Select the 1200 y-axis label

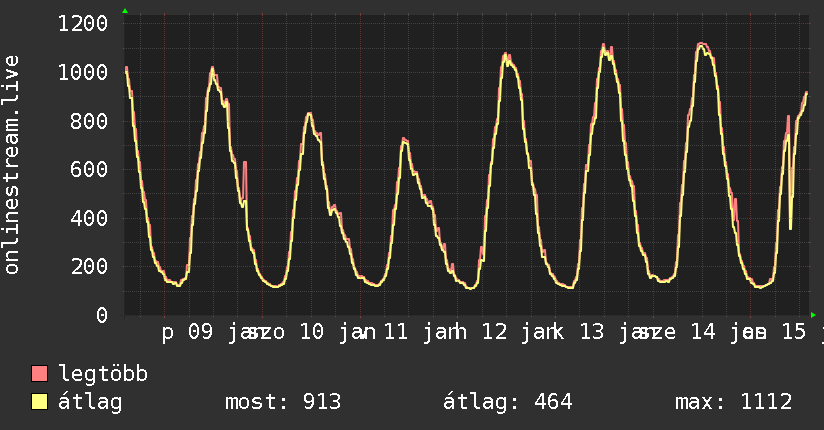[83, 24]
